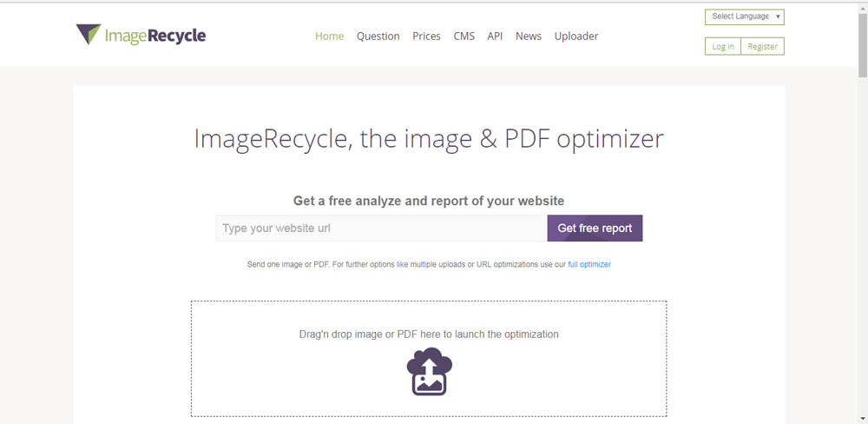Open the Uploader page
868x424 pixels.
click(x=576, y=36)
